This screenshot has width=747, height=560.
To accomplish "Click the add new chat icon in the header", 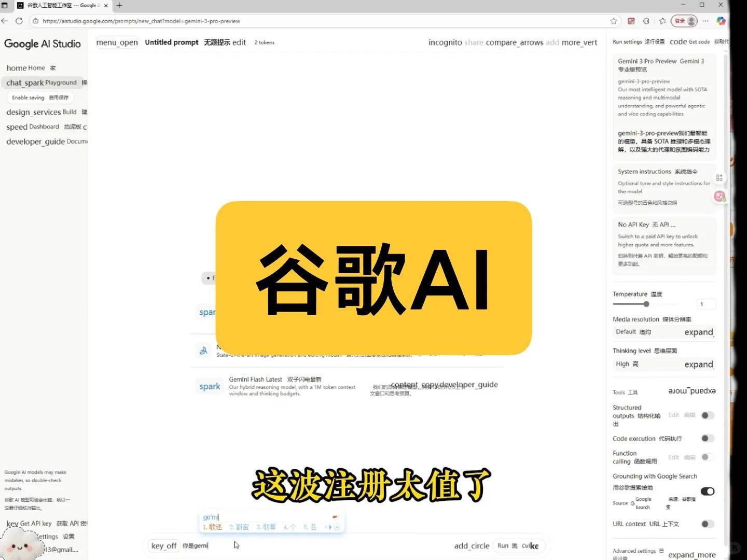I will (x=552, y=43).
